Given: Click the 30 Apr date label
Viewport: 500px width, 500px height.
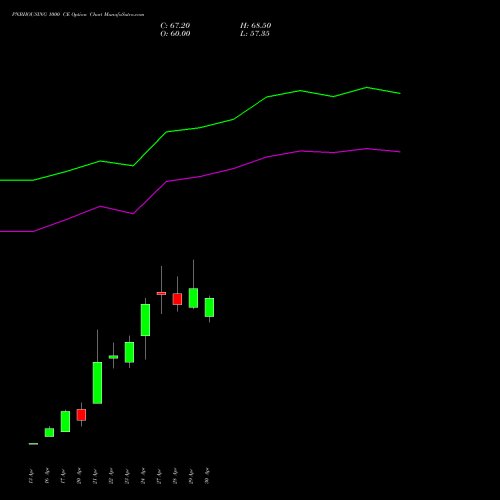Looking at the screenshot, I should [x=207, y=476].
